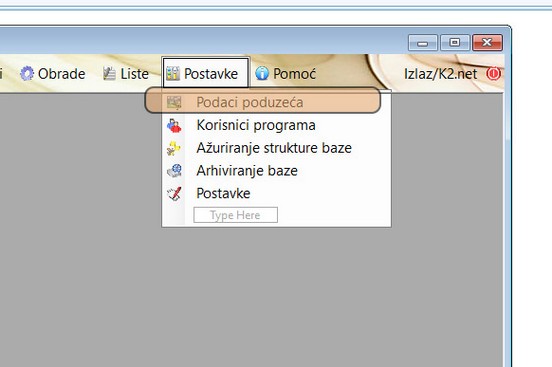
Task: Click the Ažuriranje strukture baze icon
Action: point(174,148)
